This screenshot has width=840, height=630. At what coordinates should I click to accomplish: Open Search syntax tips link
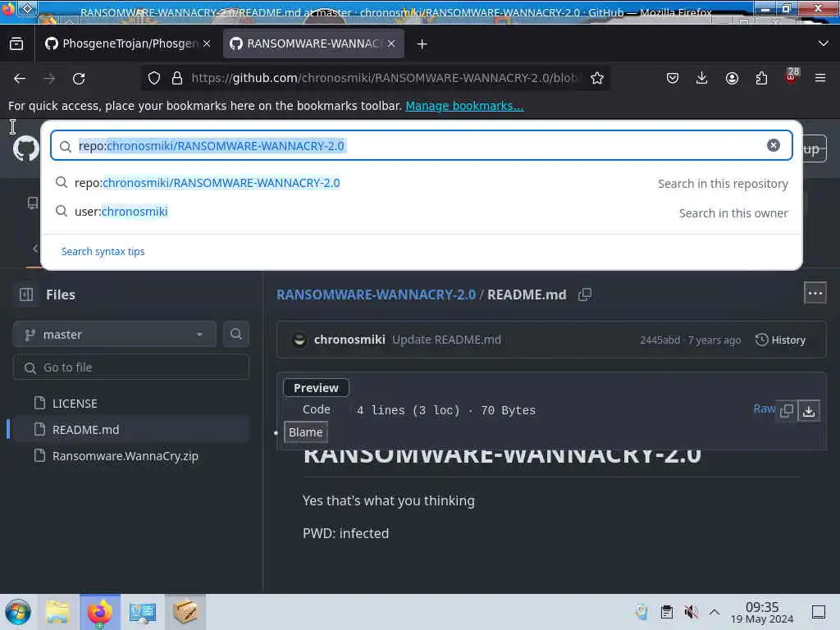tap(103, 251)
